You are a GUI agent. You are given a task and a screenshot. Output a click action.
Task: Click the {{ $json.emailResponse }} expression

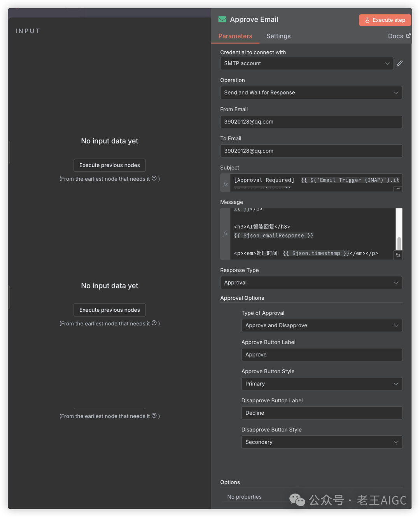point(274,236)
